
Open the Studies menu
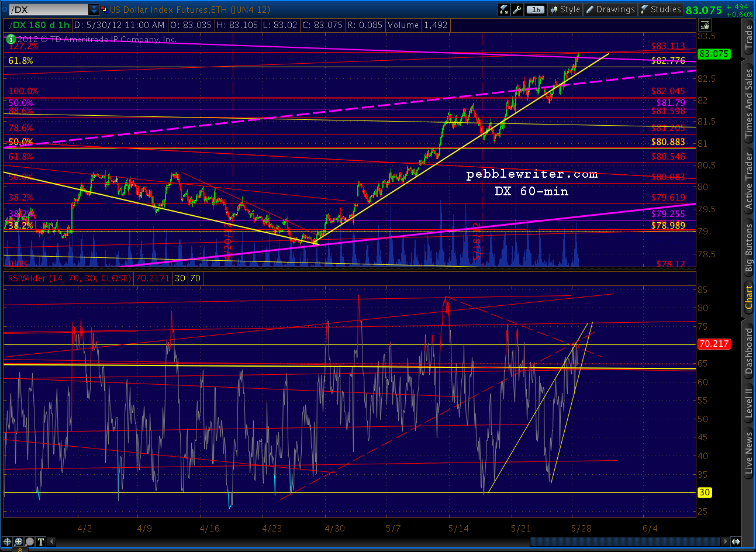[661, 9]
